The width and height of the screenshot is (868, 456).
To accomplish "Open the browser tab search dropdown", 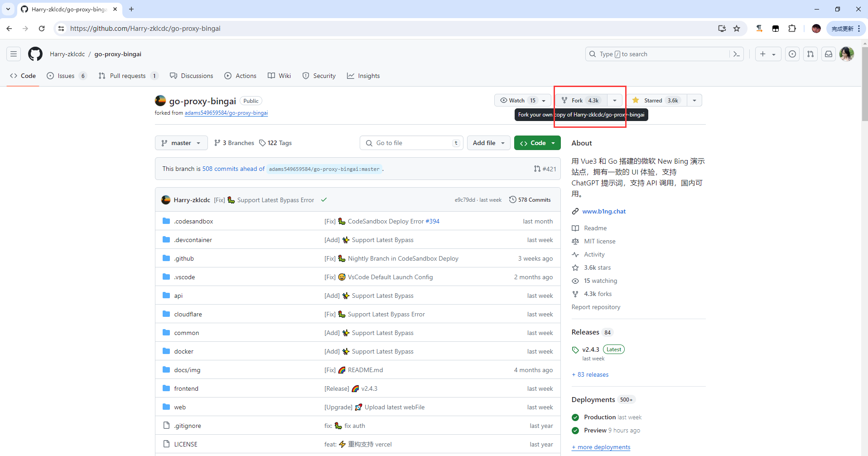I will pyautogui.click(x=8, y=9).
